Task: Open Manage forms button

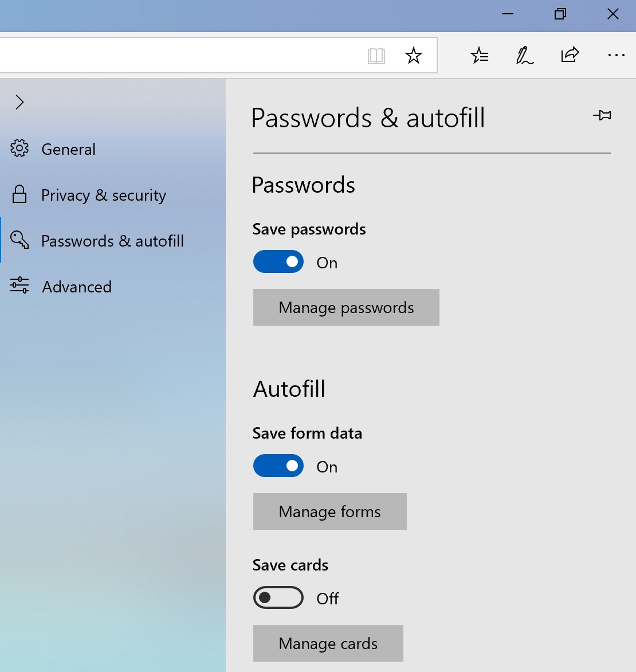Action: pos(329,511)
